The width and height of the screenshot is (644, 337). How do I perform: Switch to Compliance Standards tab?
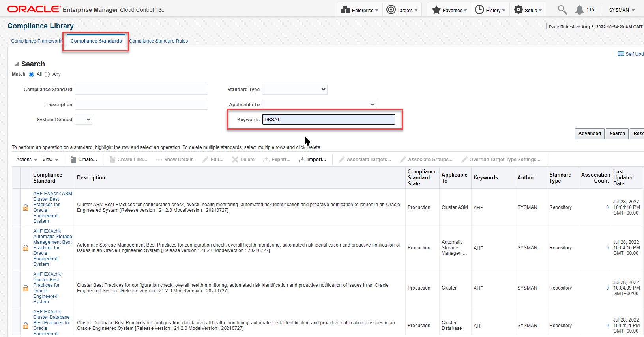[x=96, y=41]
